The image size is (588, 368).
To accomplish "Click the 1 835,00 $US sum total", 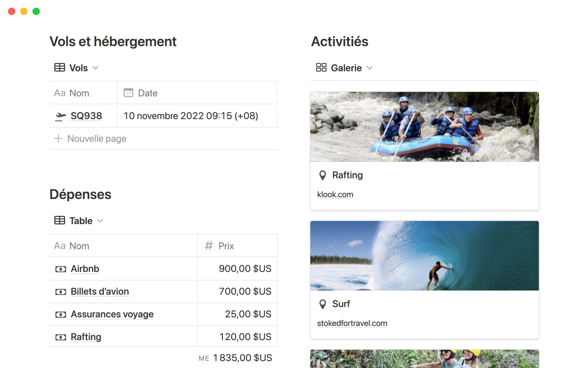I will (242, 358).
